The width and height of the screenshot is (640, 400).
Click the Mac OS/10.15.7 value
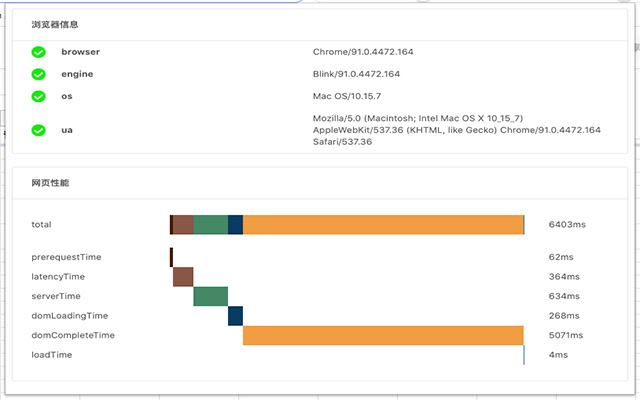(x=347, y=96)
